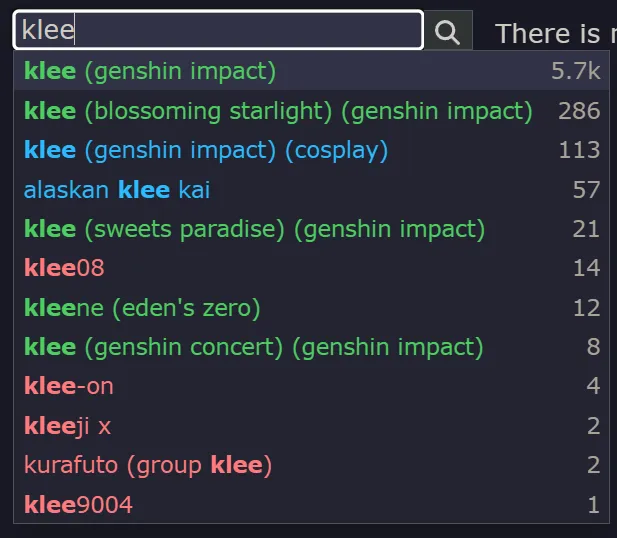Choose kurafuto (group klee) entry

pyautogui.click(x=311, y=465)
